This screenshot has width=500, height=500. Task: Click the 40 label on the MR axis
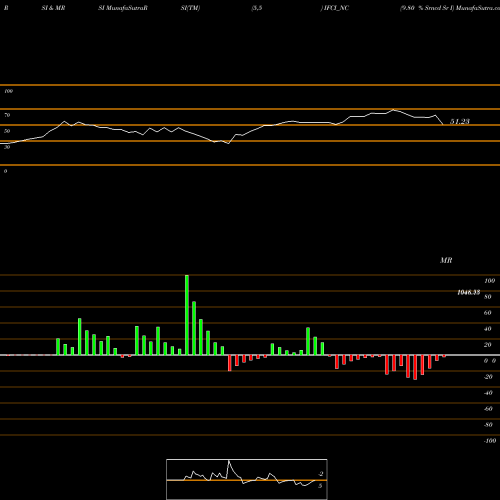[488, 329]
